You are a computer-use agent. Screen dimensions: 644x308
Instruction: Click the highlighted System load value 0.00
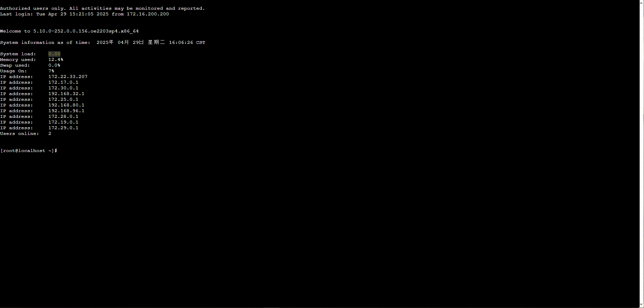pyautogui.click(x=54, y=54)
